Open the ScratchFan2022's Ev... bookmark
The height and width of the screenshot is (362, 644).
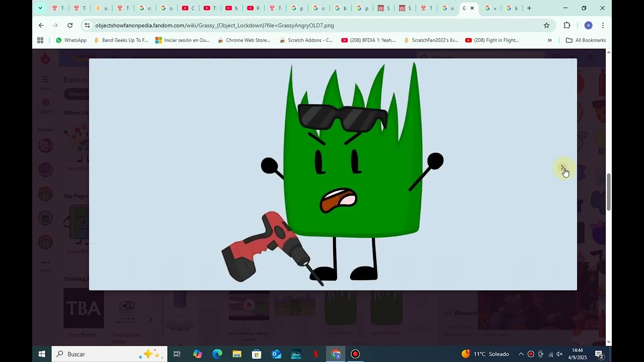(431, 40)
